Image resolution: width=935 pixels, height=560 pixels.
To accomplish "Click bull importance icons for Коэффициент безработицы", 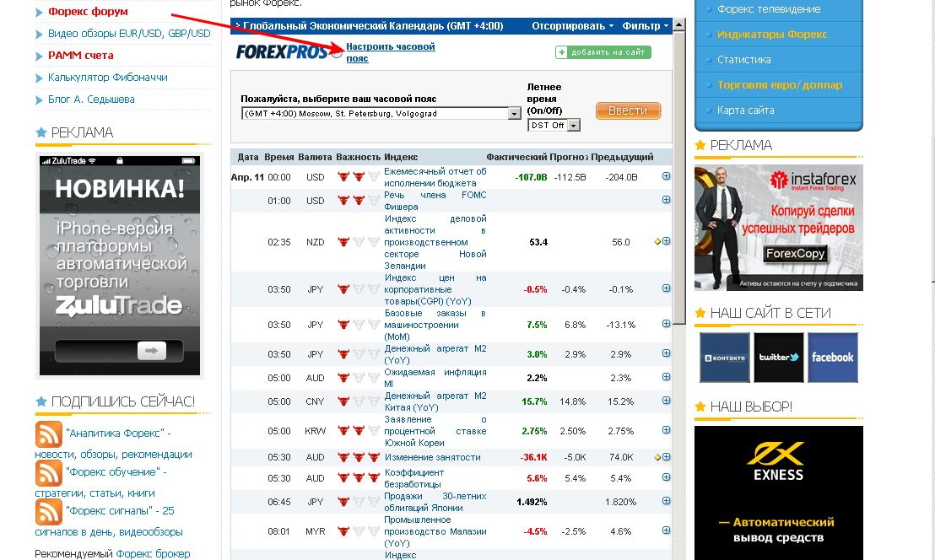I will pyautogui.click(x=359, y=478).
